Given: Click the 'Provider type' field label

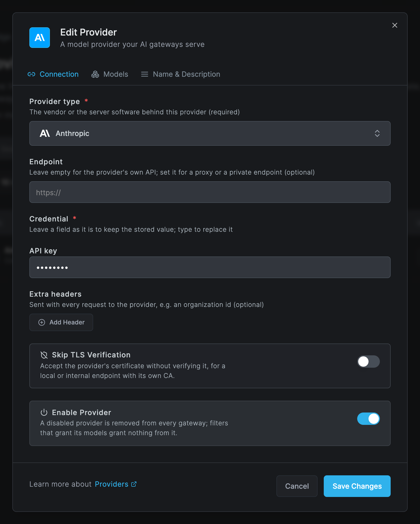Looking at the screenshot, I should 55,101.
